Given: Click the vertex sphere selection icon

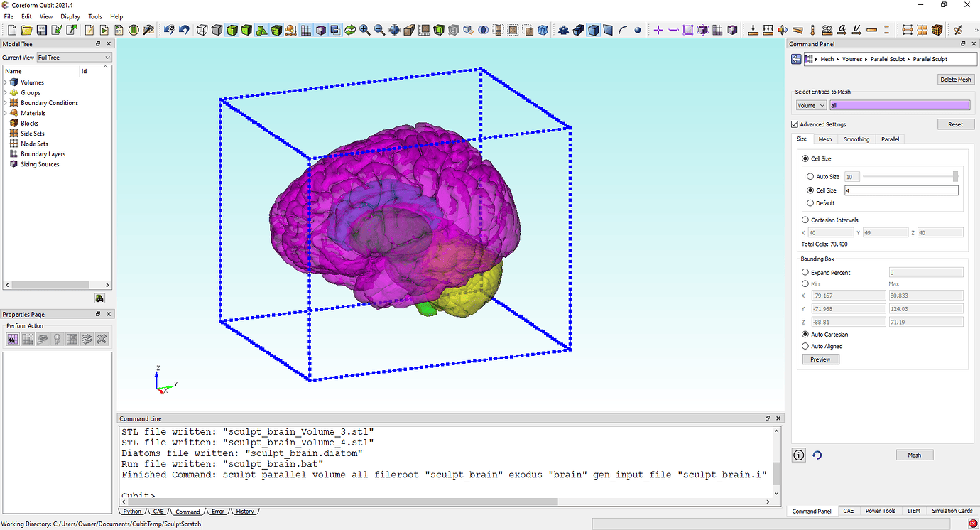Looking at the screenshot, I should click(x=638, y=30).
